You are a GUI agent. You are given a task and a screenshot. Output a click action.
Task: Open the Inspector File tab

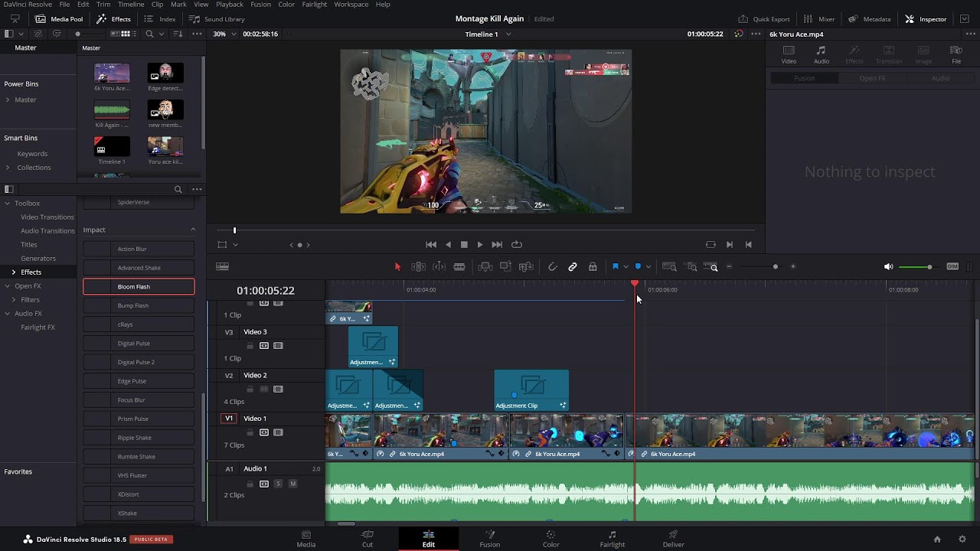pyautogui.click(x=956, y=55)
